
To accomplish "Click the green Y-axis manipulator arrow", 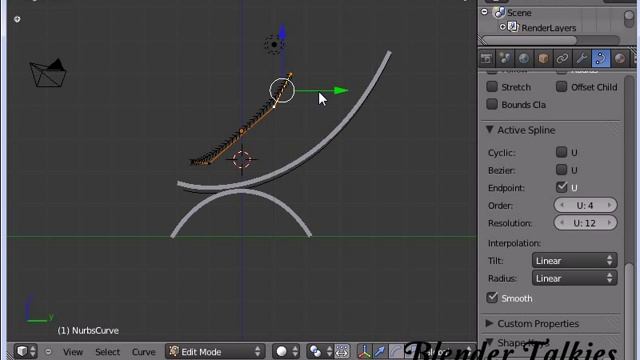I will click(341, 91).
